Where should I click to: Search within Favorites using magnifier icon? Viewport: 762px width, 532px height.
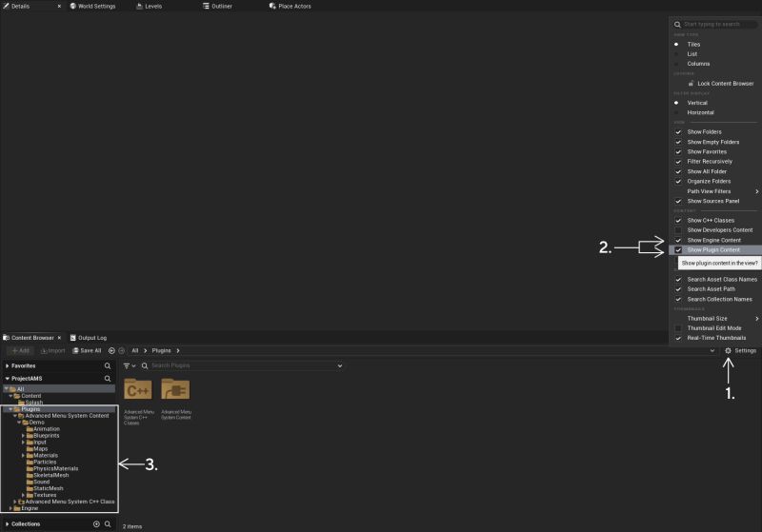click(x=108, y=365)
